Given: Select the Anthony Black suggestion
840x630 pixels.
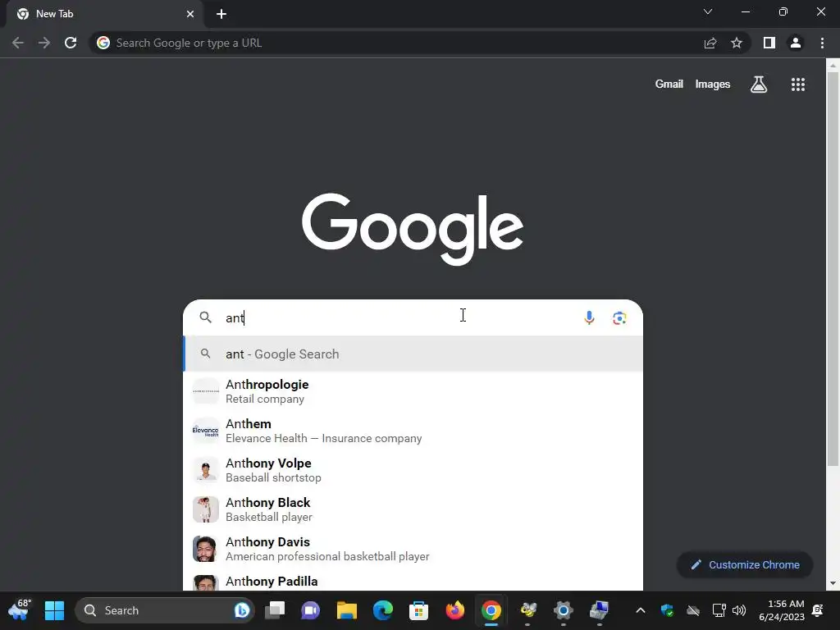Looking at the screenshot, I should [413, 509].
